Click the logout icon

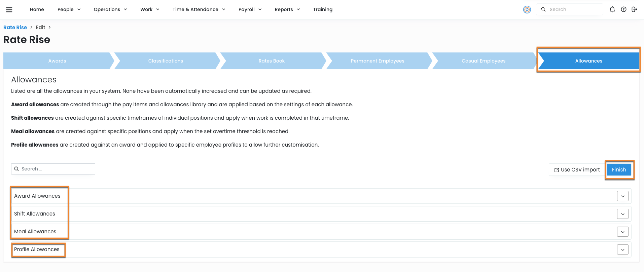(x=634, y=9)
